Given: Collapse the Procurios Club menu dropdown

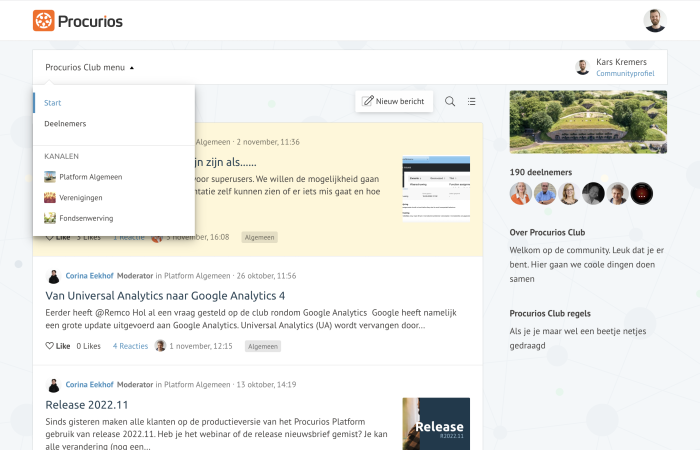Looking at the screenshot, I should (x=89, y=67).
